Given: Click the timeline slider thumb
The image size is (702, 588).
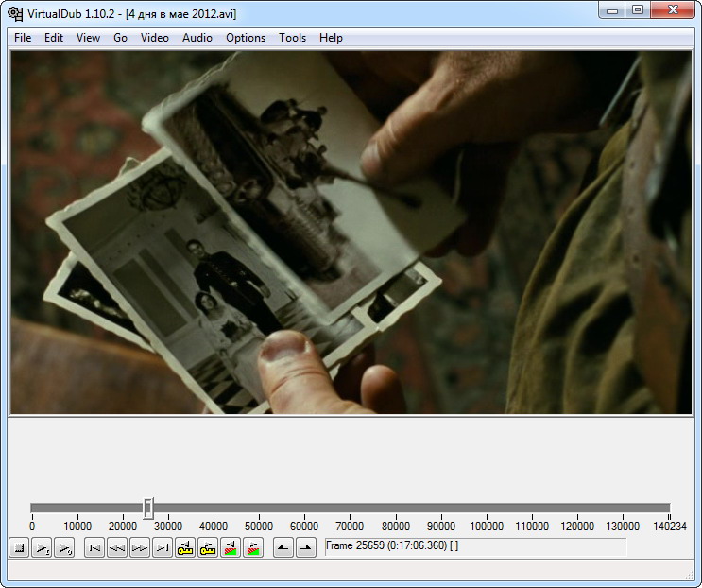Looking at the screenshot, I should click(148, 508).
